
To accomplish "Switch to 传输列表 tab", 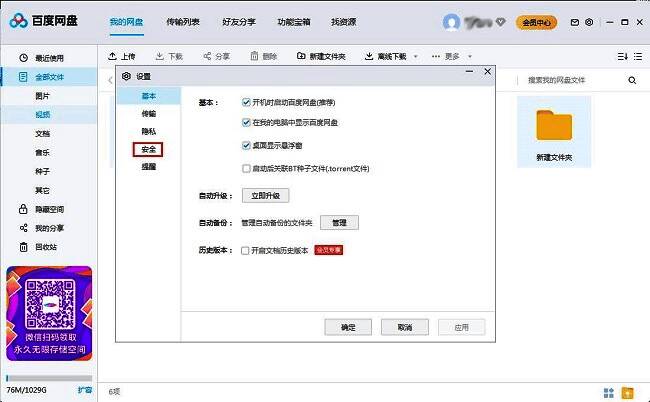I will click(183, 22).
